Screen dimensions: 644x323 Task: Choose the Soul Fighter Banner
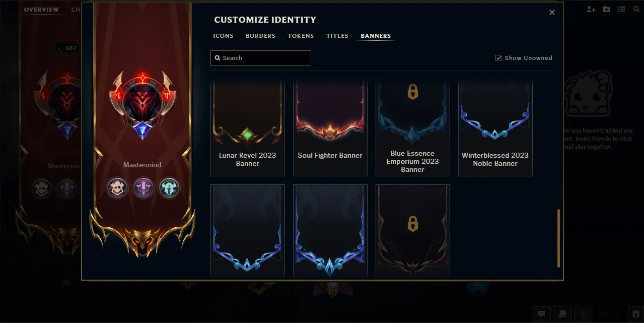(330, 128)
